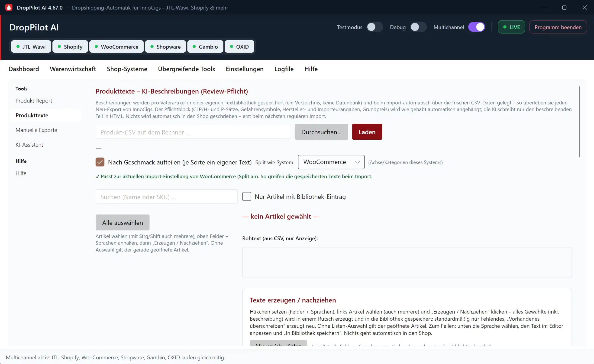Open Produkt-Report in the sidebar
The width and height of the screenshot is (594, 364).
[46, 100]
